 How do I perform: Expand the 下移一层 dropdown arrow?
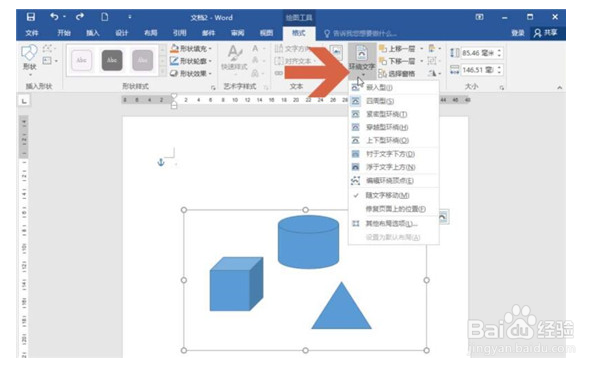point(421,61)
